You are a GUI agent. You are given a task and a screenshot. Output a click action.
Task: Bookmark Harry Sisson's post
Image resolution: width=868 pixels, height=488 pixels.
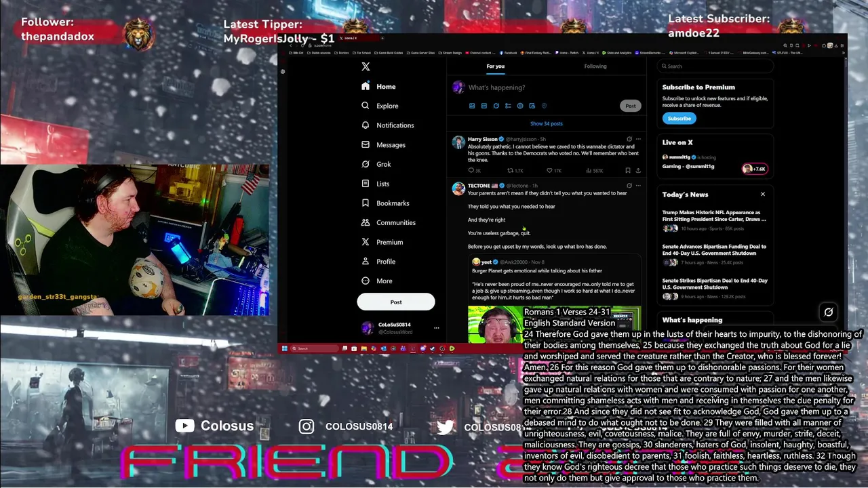pyautogui.click(x=628, y=171)
